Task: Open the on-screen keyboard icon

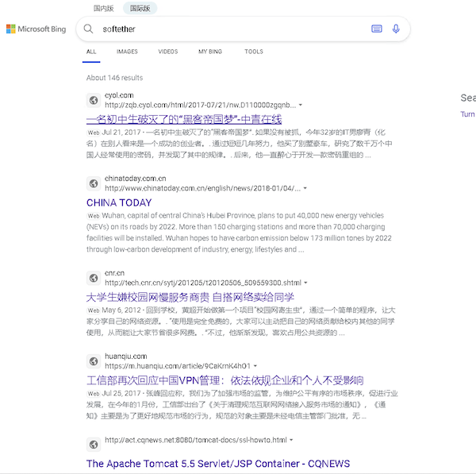Action: [376, 29]
